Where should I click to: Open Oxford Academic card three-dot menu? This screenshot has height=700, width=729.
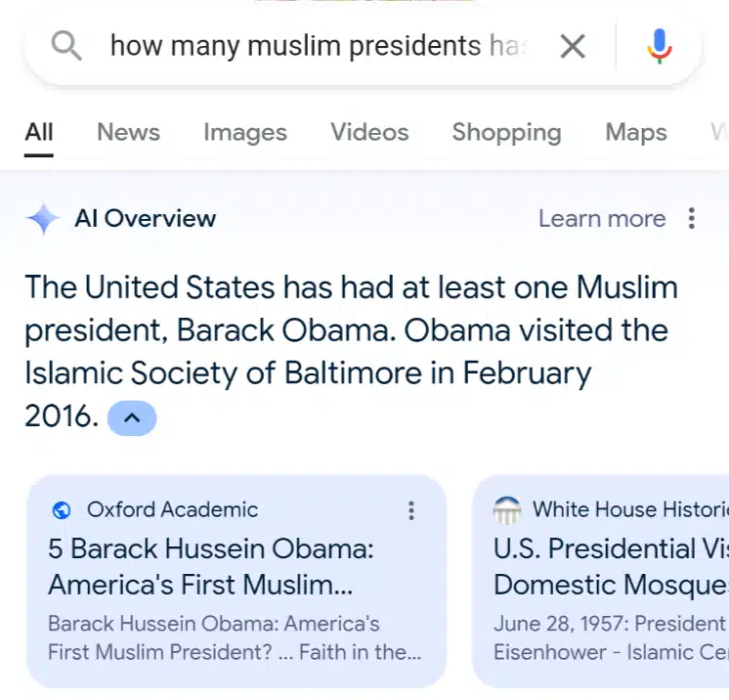click(x=411, y=509)
